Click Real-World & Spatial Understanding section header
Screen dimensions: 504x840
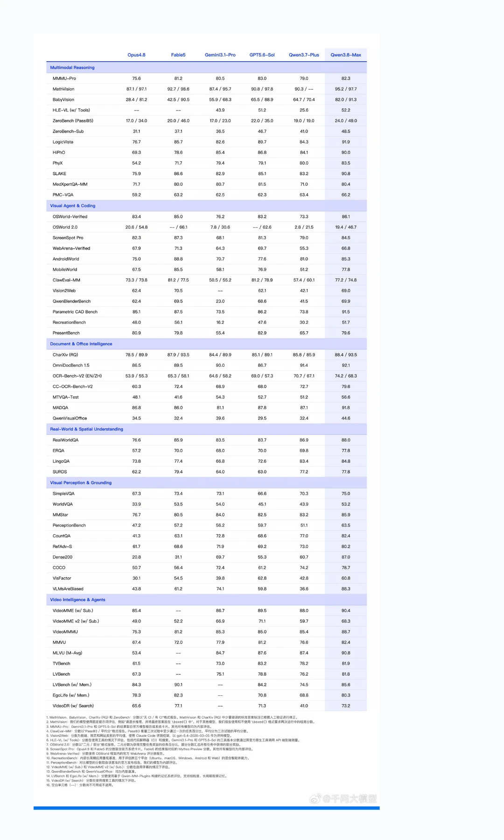[x=87, y=429]
